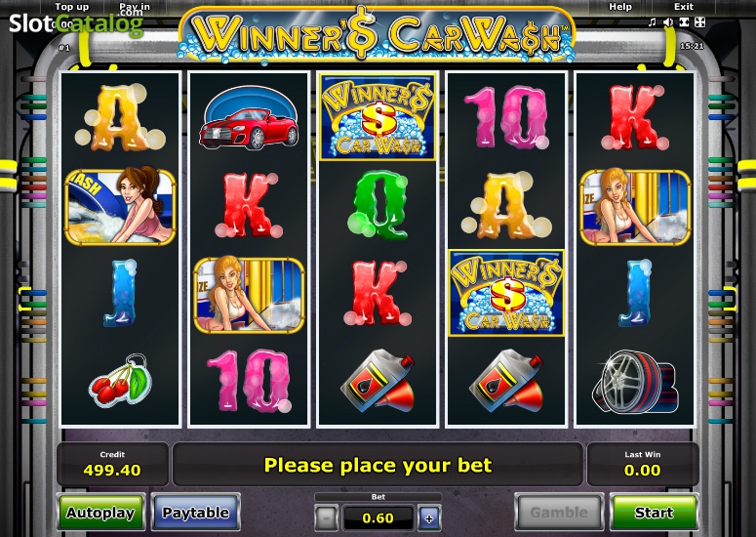The height and width of the screenshot is (537, 756).
Task: Open the Paytable
Action: (x=195, y=512)
